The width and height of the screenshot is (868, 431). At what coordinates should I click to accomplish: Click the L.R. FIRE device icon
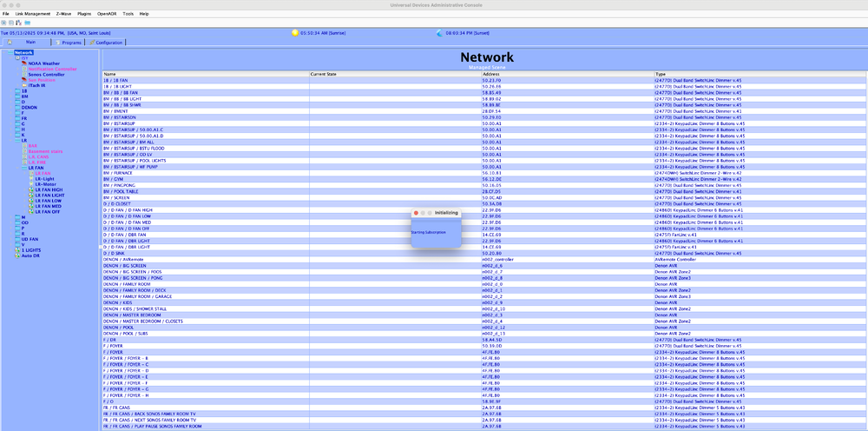(x=23, y=162)
